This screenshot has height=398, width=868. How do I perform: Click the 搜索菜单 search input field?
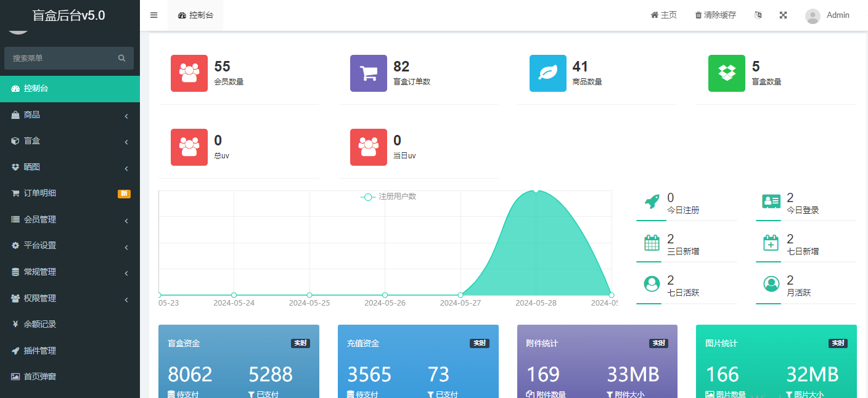point(62,58)
